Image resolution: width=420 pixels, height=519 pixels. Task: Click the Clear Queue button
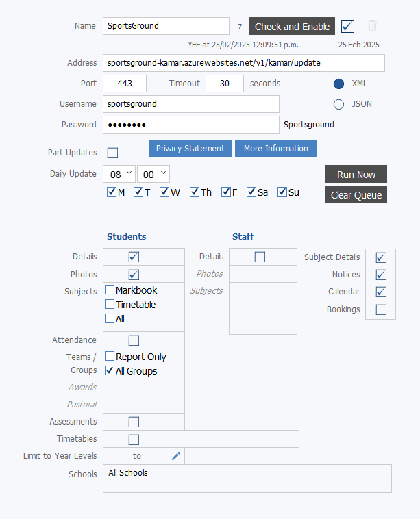tap(356, 194)
